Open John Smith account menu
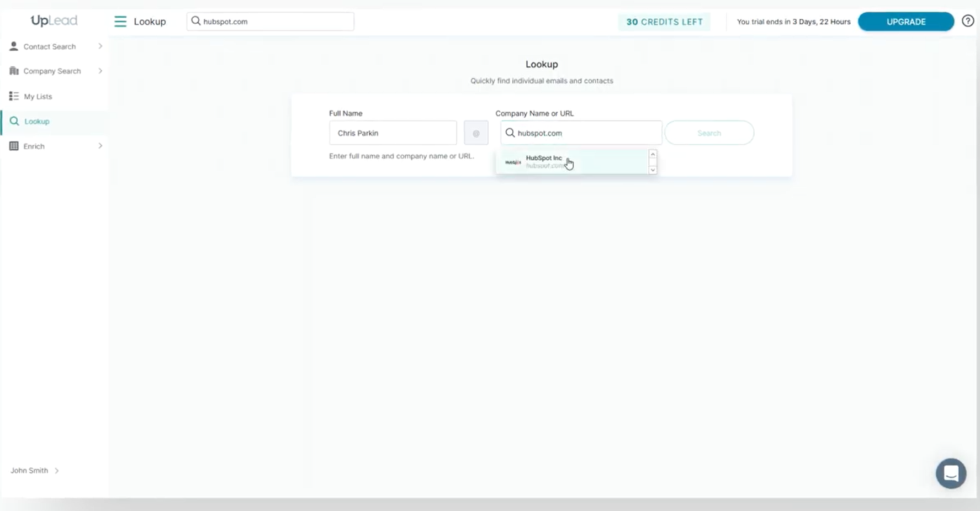Viewport: 980px width, 511px height. point(35,471)
